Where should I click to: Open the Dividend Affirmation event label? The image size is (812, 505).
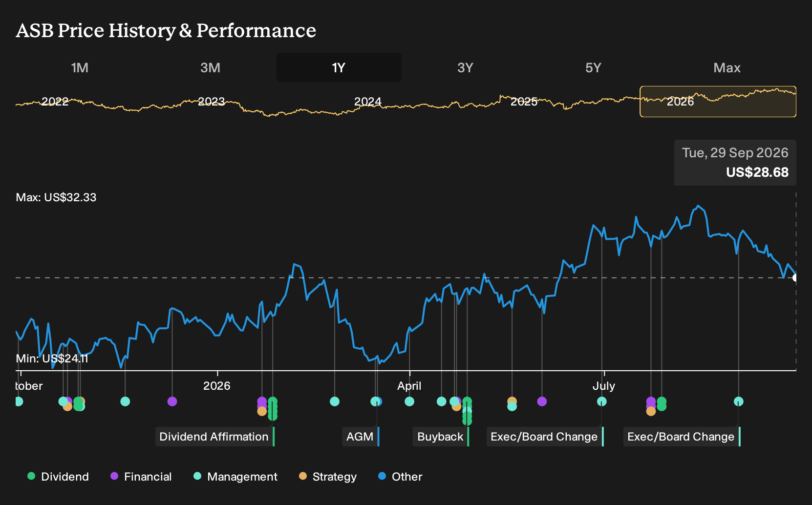[215, 437]
